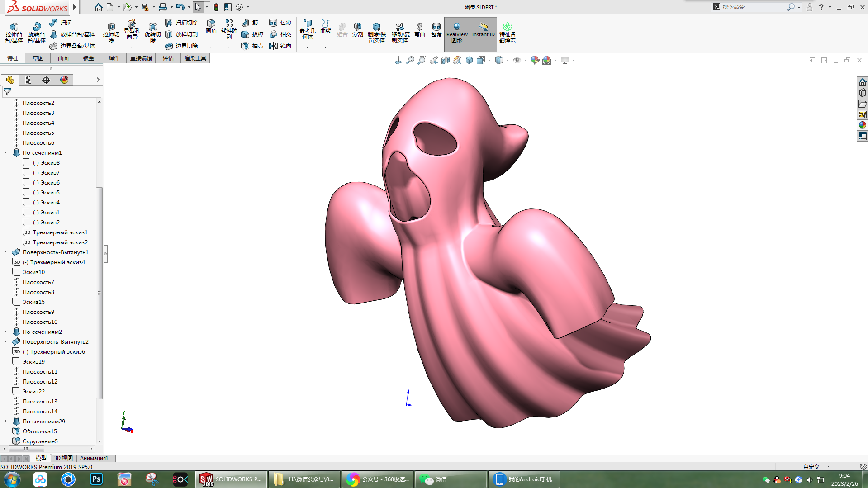Click the Sweep 扫描 feature tool
The height and width of the screenshot is (488, 868).
[60, 22]
